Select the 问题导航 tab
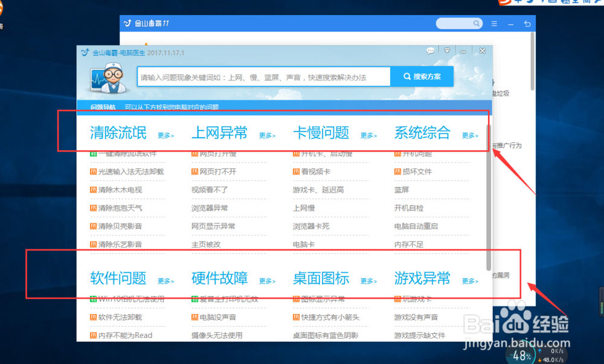Viewport: 604px width, 364px height. coord(103,107)
